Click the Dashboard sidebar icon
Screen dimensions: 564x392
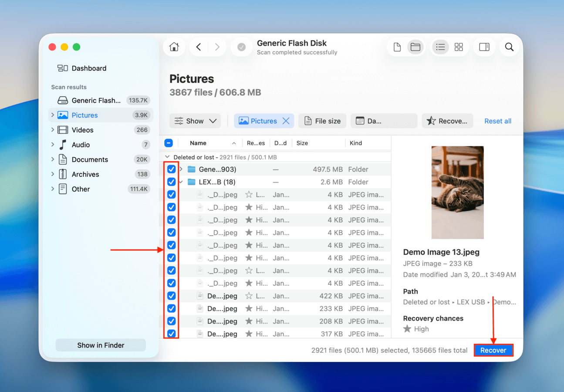(x=63, y=68)
